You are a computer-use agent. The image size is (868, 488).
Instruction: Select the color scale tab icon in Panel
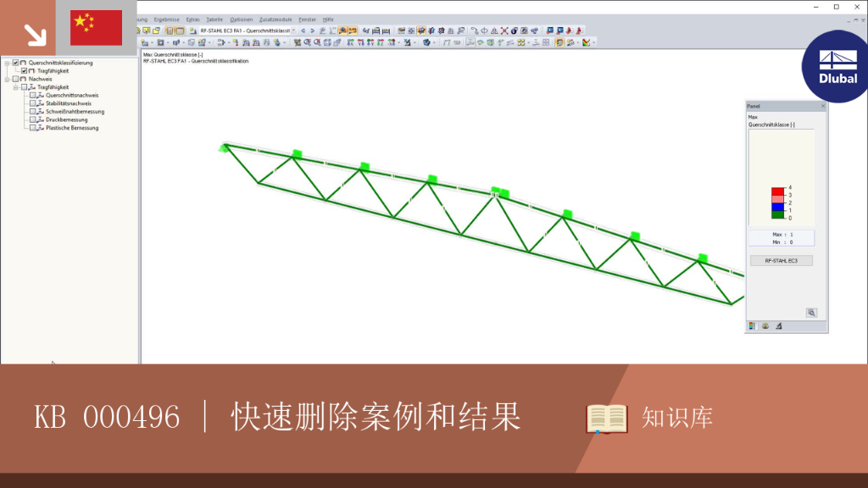coord(752,326)
